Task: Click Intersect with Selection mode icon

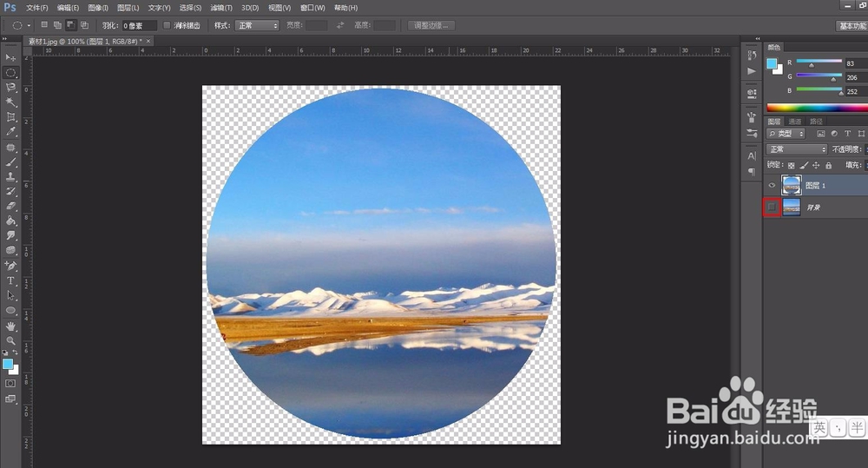Action: pyautogui.click(x=84, y=25)
